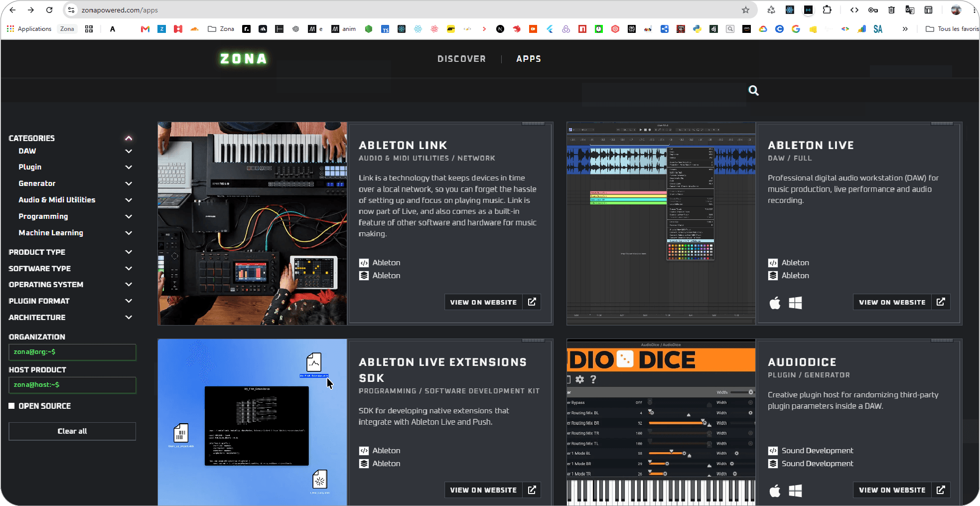Click developer code icon on Ableton Link card
Viewport: 980px width, 506px height.
(364, 263)
